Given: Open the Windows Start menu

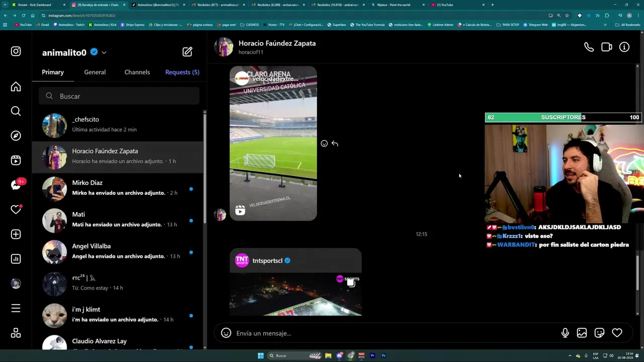Looking at the screenshot, I should 261,355.
